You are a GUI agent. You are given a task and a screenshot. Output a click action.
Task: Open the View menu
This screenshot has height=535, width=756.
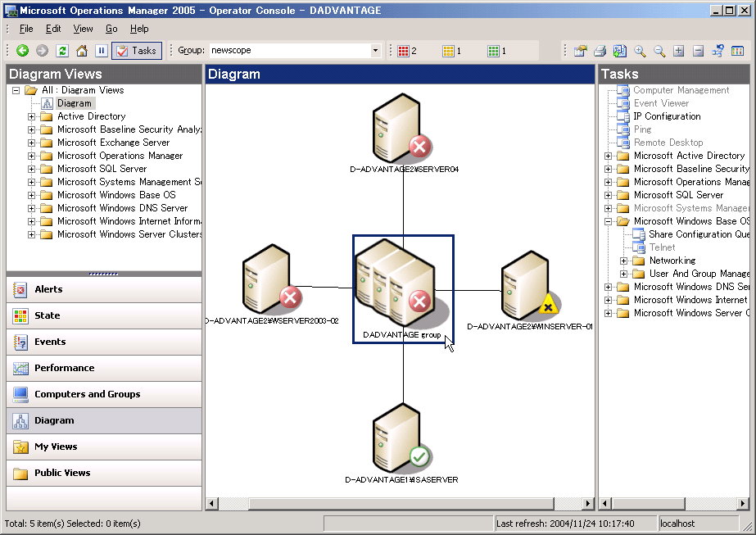pyautogui.click(x=83, y=29)
